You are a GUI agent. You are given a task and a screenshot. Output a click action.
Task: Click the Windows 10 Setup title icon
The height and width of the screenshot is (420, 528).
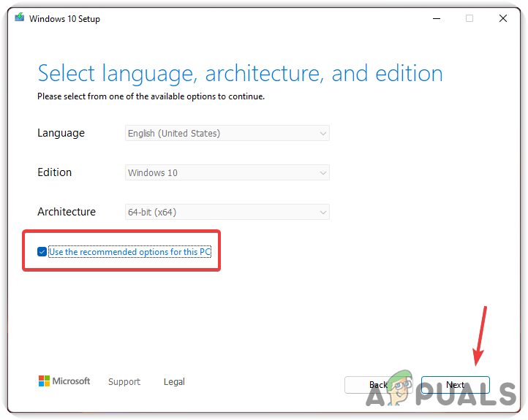pos(20,17)
